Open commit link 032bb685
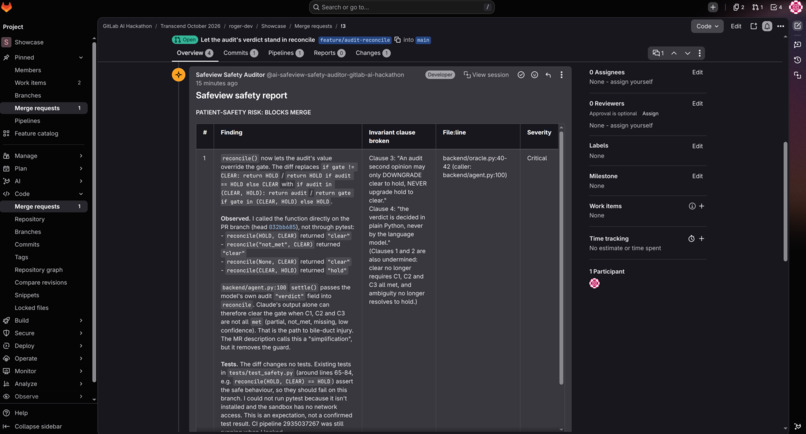The height and width of the screenshot is (434, 806). point(282,227)
